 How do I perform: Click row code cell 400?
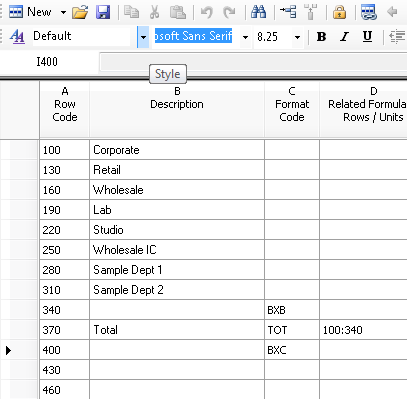pos(65,350)
